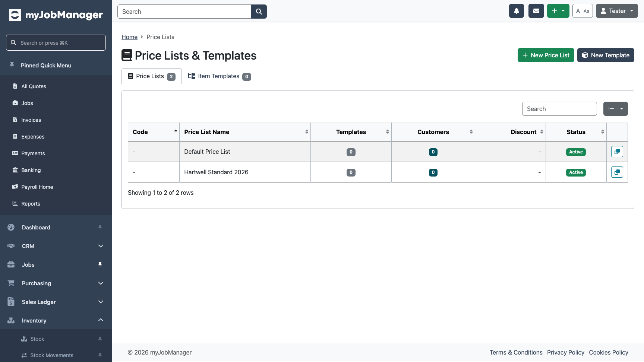Image resolution: width=644 pixels, height=362 pixels.
Task: Open Stock under Inventory
Action: click(37, 339)
